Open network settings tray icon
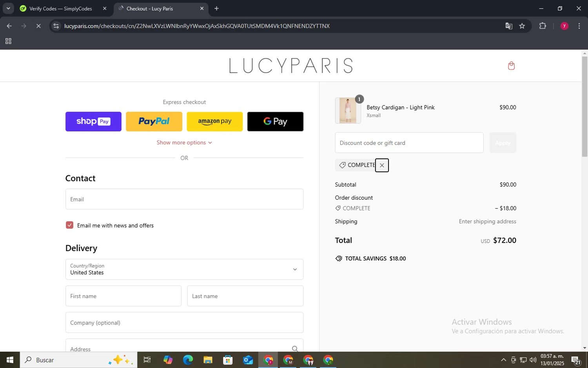The height and width of the screenshot is (368, 588). (x=523, y=360)
